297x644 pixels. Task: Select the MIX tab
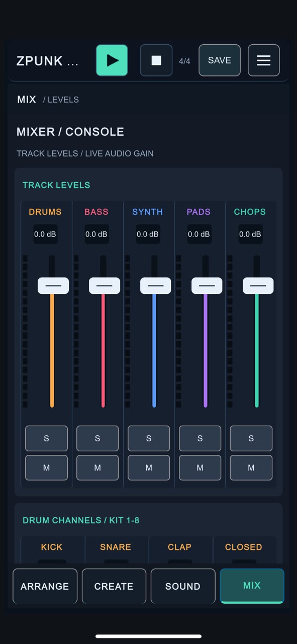tap(252, 586)
